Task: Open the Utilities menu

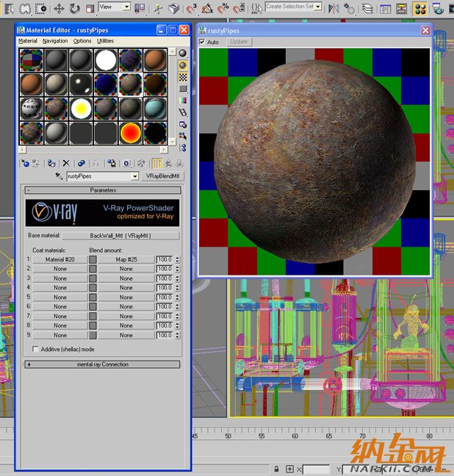Action: (x=105, y=40)
